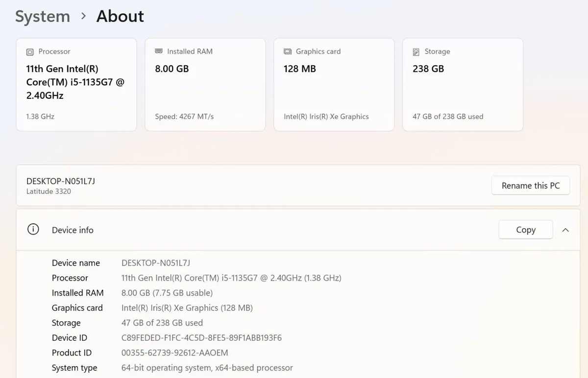Image resolution: width=588 pixels, height=378 pixels.
Task: Rename this PC
Action: [531, 186]
